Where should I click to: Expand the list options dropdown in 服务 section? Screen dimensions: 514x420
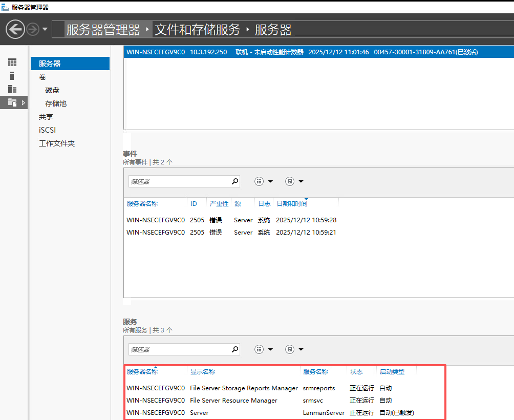270,349
